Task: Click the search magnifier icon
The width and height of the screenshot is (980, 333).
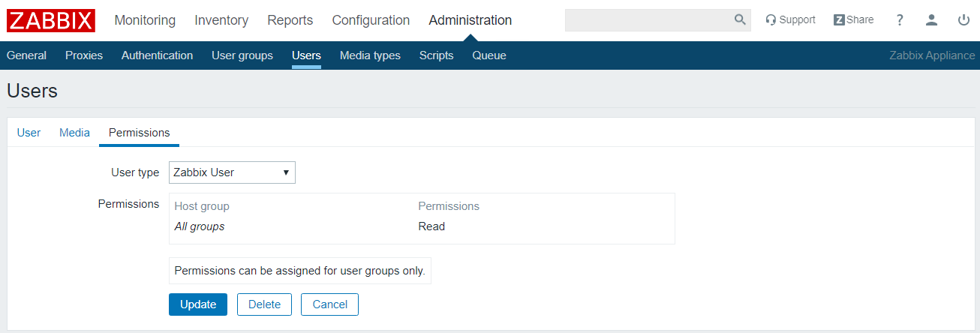Action: pos(740,20)
